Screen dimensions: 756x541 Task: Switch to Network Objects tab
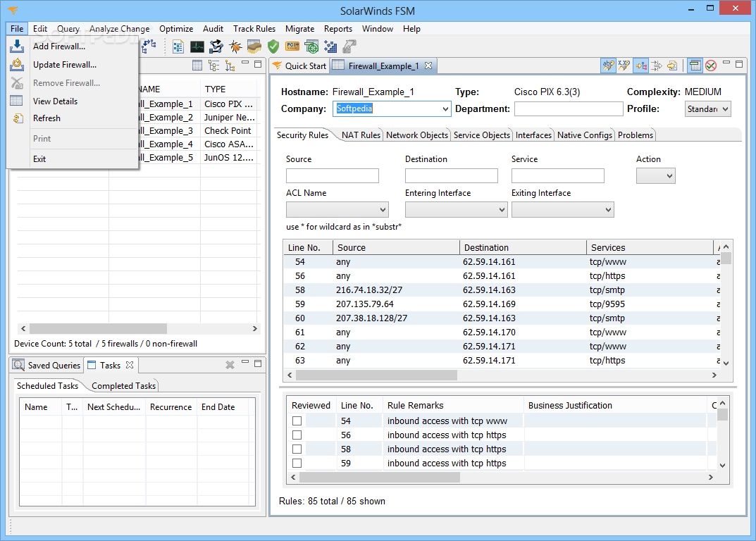416,135
